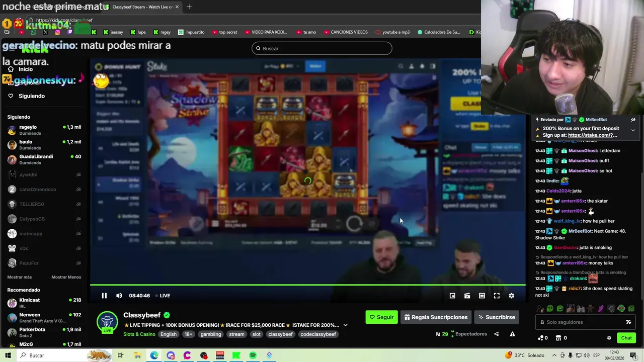Open 'CANCIONES VIDEOS' bookmark
Image resolution: width=644 pixels, height=362 pixels.
(346, 32)
